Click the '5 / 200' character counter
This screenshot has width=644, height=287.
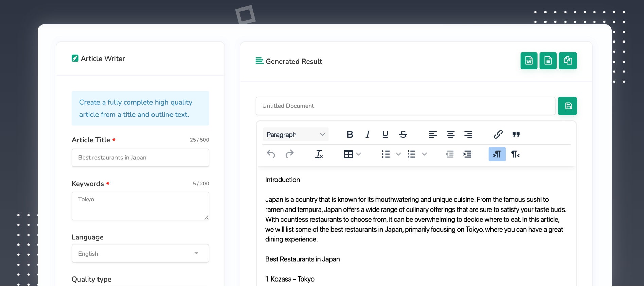tap(201, 183)
